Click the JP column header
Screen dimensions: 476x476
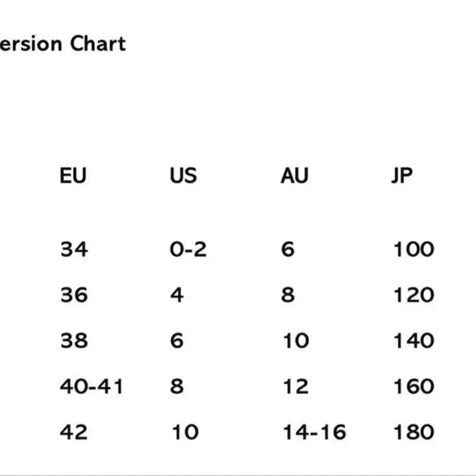tap(402, 175)
